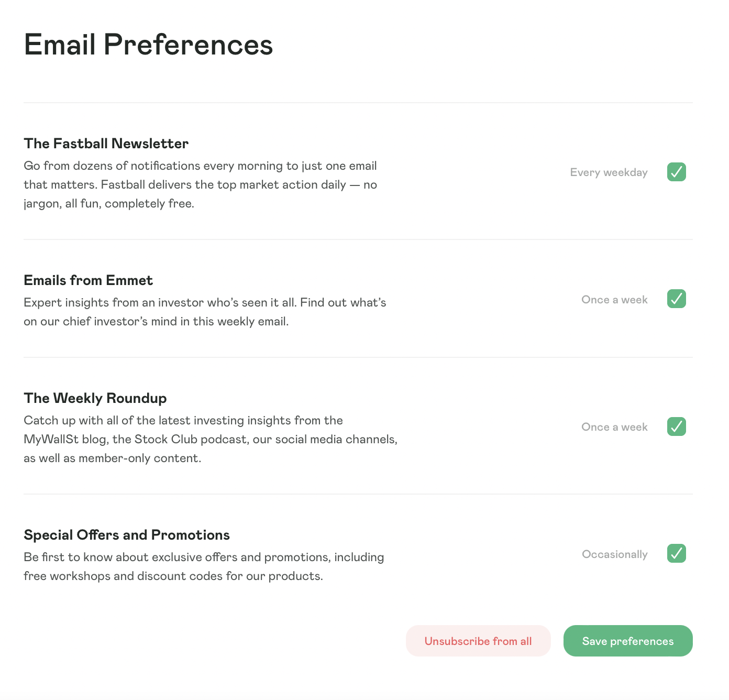Uncheck Special Offers and Promotions checkbox
The image size is (729, 700).
click(676, 553)
